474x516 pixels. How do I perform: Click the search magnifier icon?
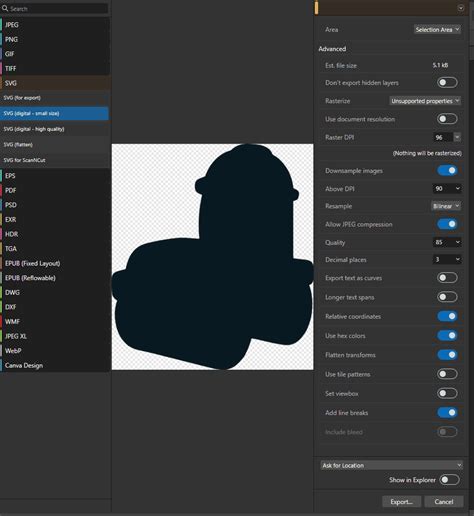pos(5,8)
